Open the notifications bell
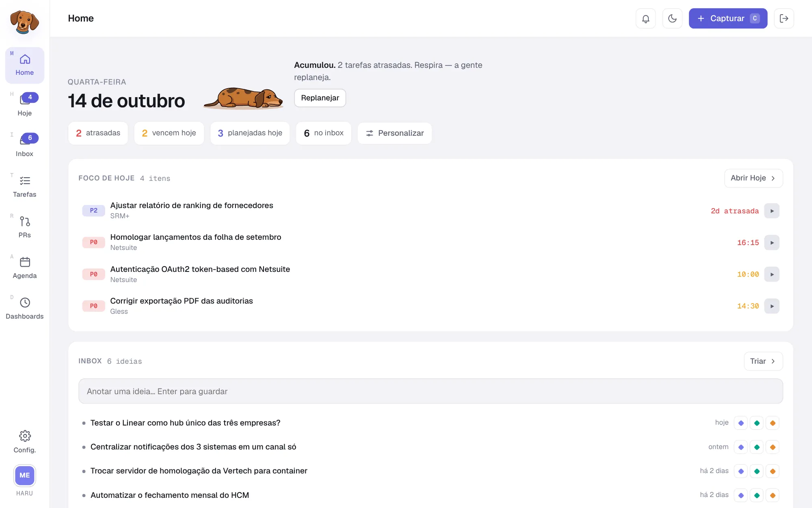Image resolution: width=812 pixels, height=508 pixels. [x=646, y=18]
